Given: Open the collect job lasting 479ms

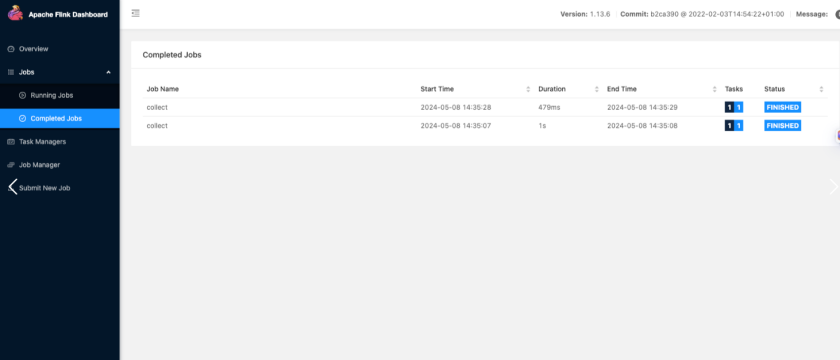Looking at the screenshot, I should (x=157, y=107).
